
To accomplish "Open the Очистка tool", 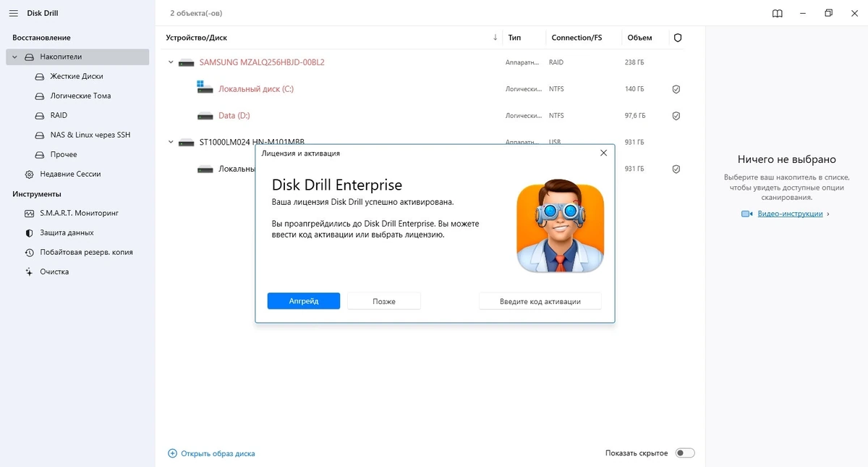I will tap(54, 272).
